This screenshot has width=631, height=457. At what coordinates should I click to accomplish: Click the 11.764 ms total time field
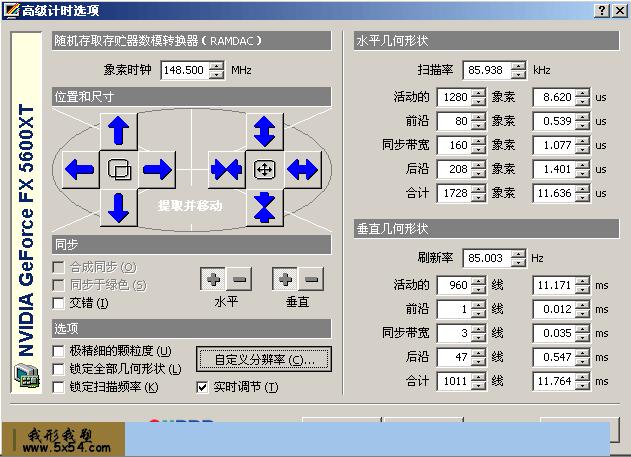[555, 381]
